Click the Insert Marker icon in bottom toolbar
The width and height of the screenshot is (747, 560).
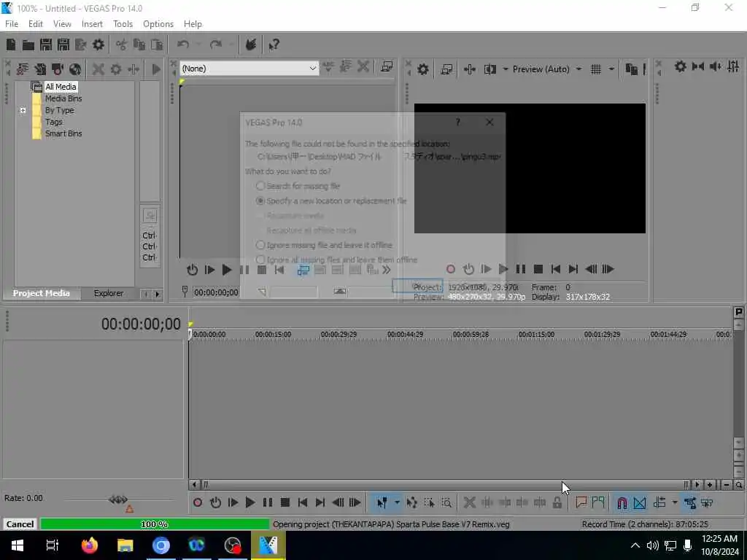pos(581,502)
